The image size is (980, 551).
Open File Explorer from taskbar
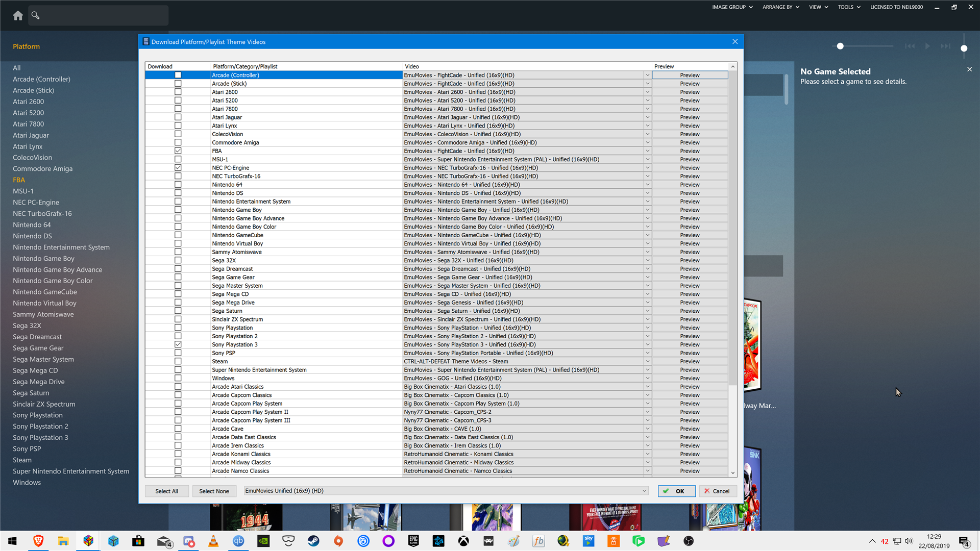(x=63, y=541)
